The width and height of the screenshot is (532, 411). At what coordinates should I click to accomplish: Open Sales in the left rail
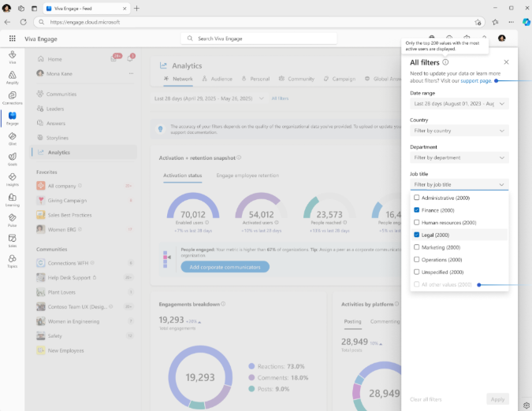tap(12, 241)
